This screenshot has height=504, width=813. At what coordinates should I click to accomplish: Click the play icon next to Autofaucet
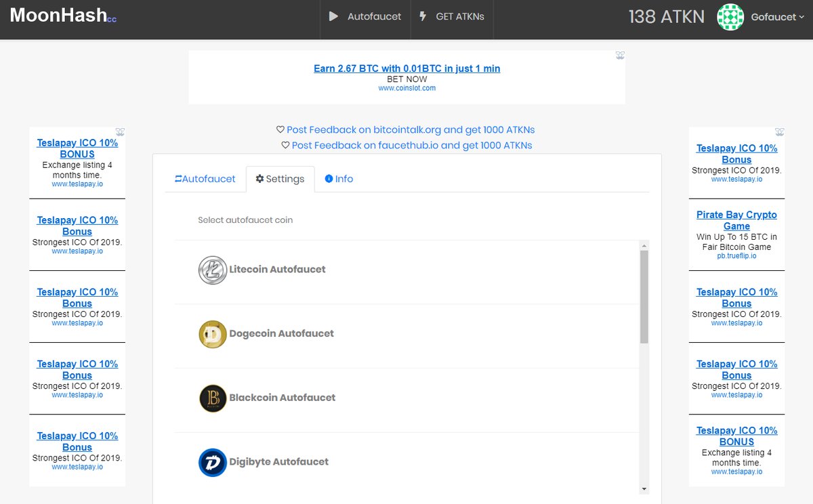click(333, 17)
